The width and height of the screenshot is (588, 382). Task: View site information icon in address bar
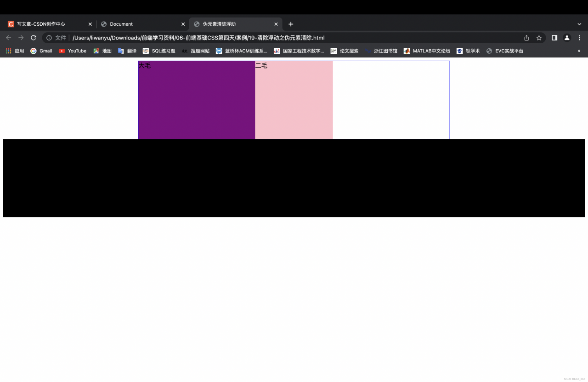pyautogui.click(x=49, y=38)
